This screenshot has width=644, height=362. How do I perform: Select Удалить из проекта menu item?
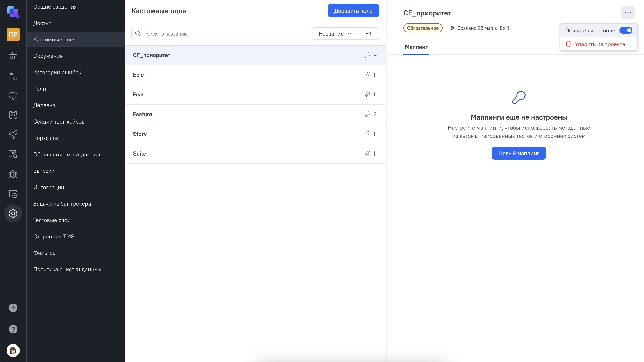600,44
